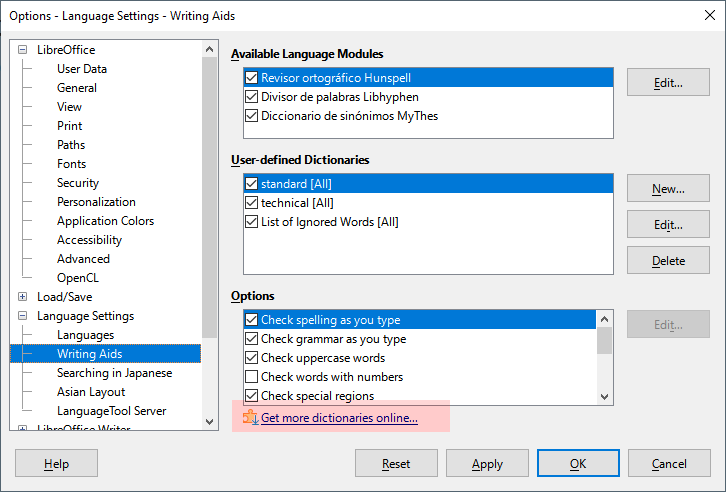Image resolution: width=726 pixels, height=492 pixels.
Task: Disable the technical [All] dictionary
Action: tap(251, 203)
